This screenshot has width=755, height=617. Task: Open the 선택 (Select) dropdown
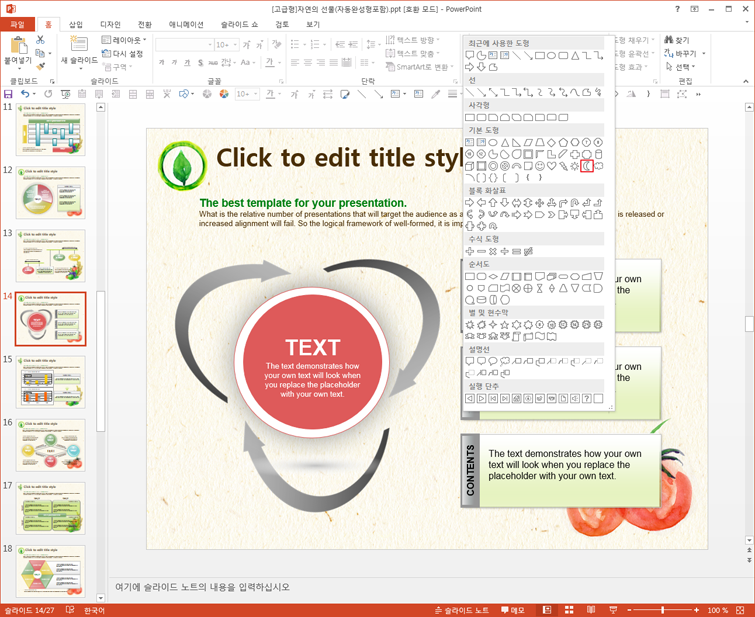click(x=681, y=67)
